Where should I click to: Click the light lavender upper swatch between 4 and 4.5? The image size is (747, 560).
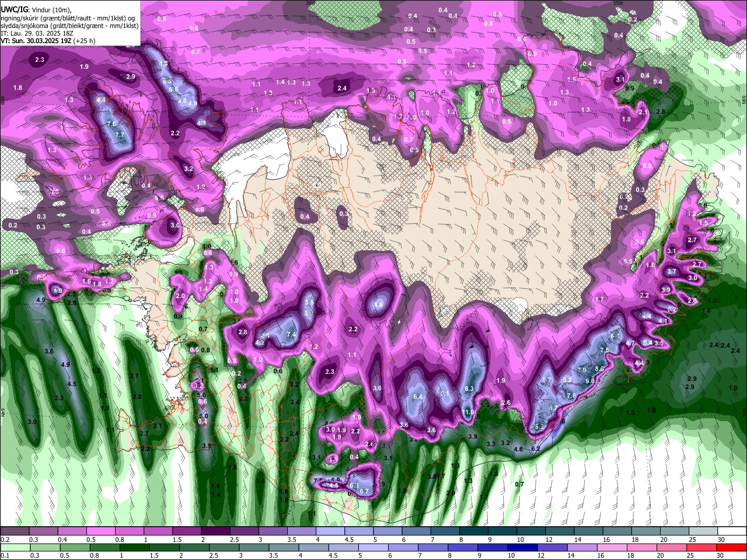329,531
